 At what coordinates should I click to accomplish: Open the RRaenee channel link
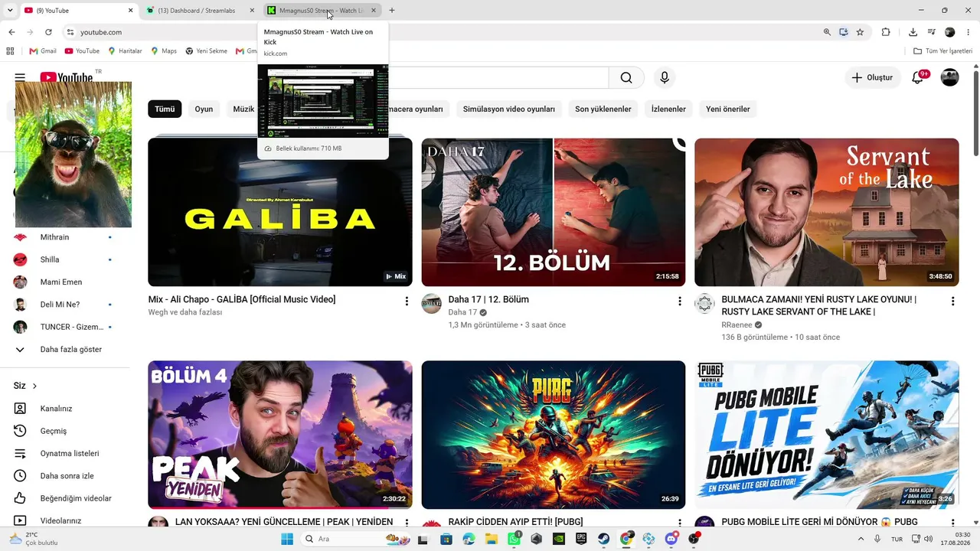737,324
